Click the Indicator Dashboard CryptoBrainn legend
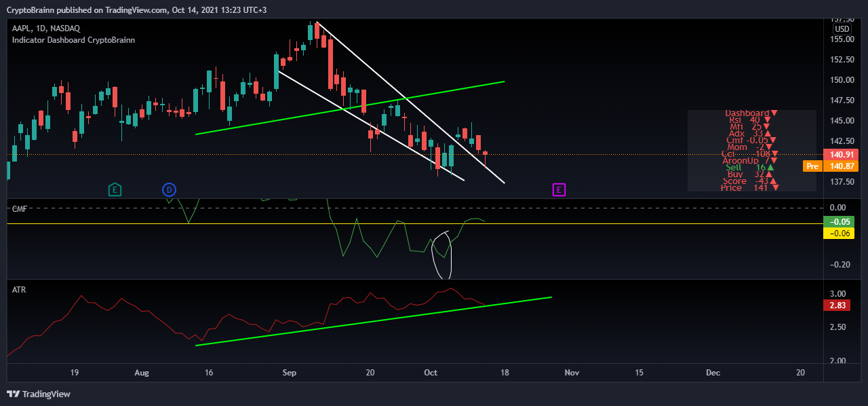Screen dimensions: 868x406 pos(73,40)
